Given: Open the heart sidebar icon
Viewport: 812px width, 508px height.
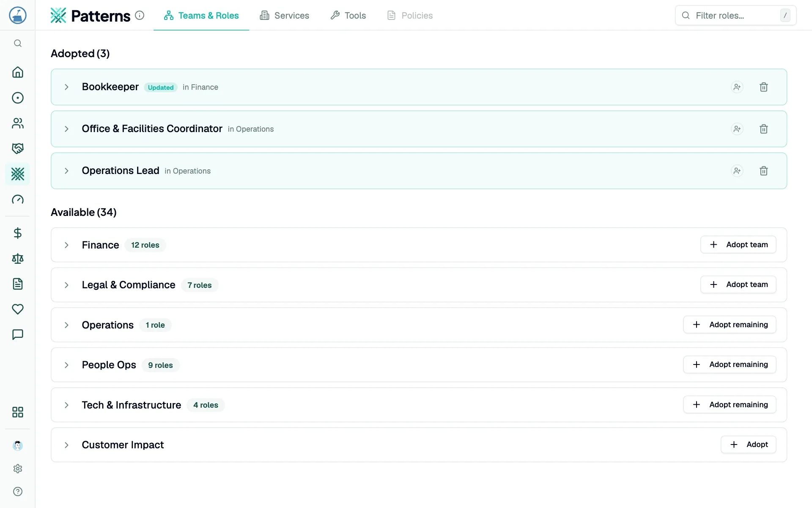Looking at the screenshot, I should (x=18, y=309).
